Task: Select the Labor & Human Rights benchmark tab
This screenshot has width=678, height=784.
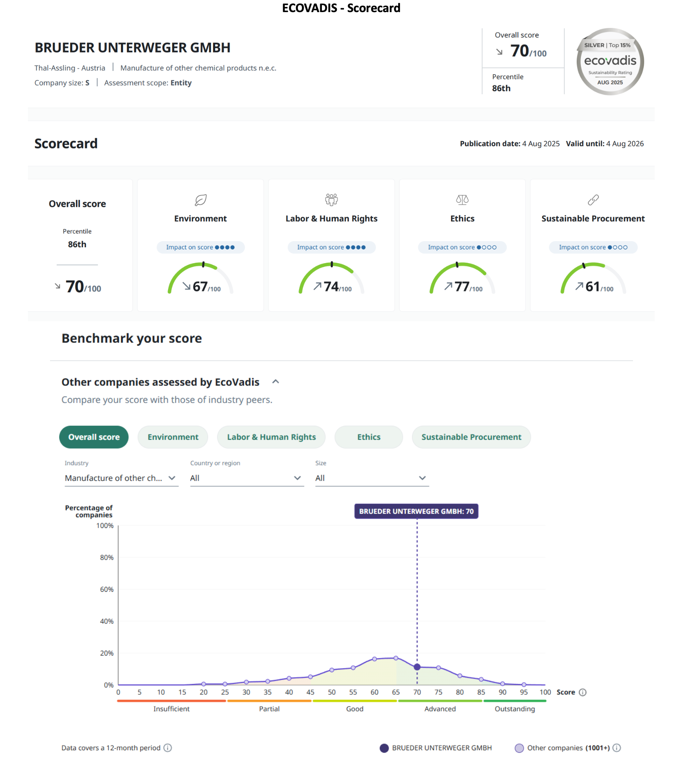Action: (271, 437)
